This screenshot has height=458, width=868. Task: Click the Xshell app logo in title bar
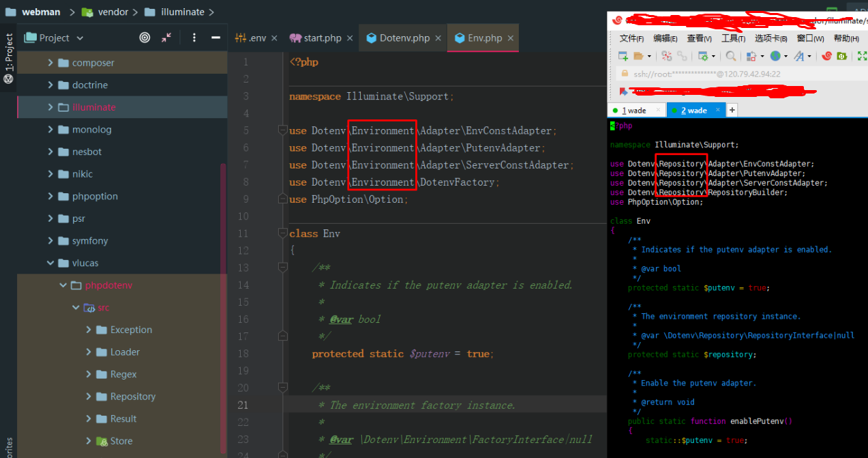pyautogui.click(x=618, y=20)
